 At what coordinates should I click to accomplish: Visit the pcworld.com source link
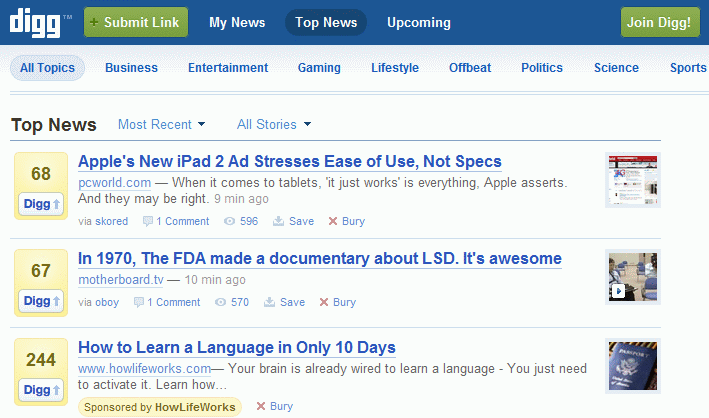[x=114, y=183]
